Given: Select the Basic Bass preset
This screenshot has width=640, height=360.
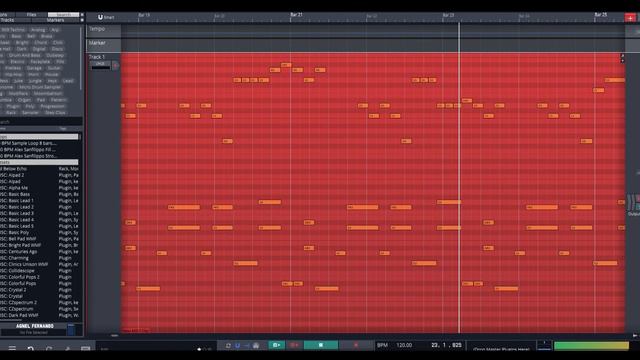Looking at the screenshot, I should point(39,194).
